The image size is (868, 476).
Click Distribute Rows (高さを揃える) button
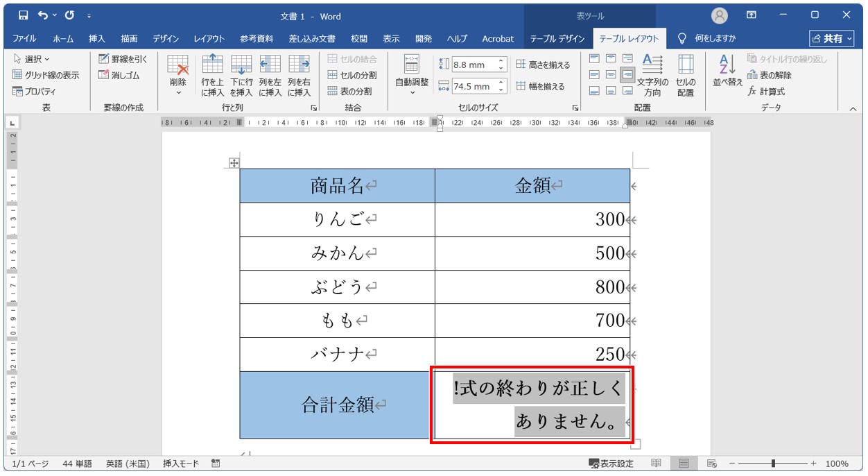pos(543,65)
